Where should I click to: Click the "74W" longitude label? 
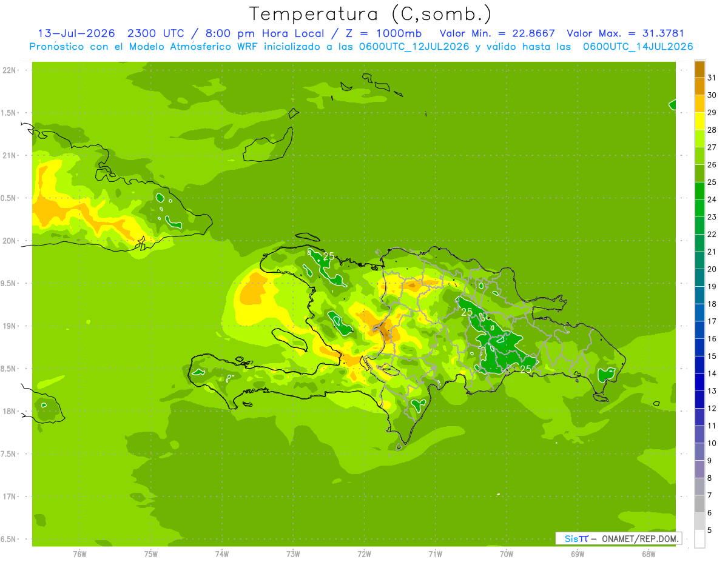pos(222,554)
